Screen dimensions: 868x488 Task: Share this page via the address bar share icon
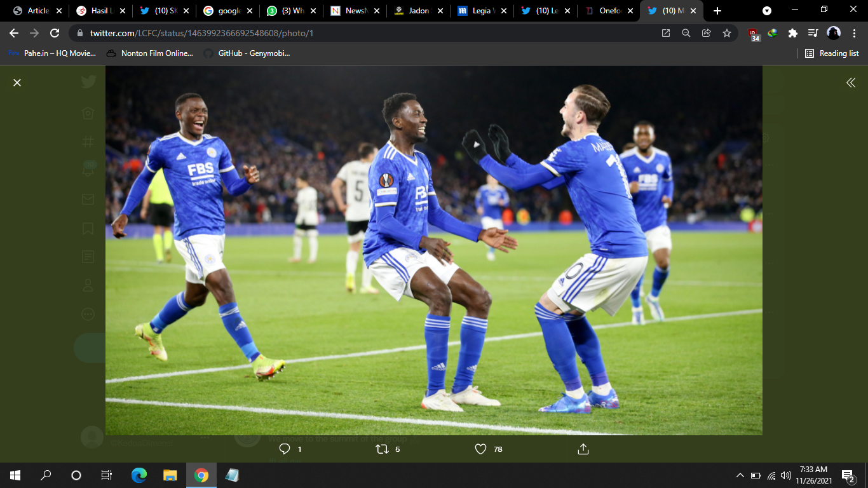tap(707, 33)
